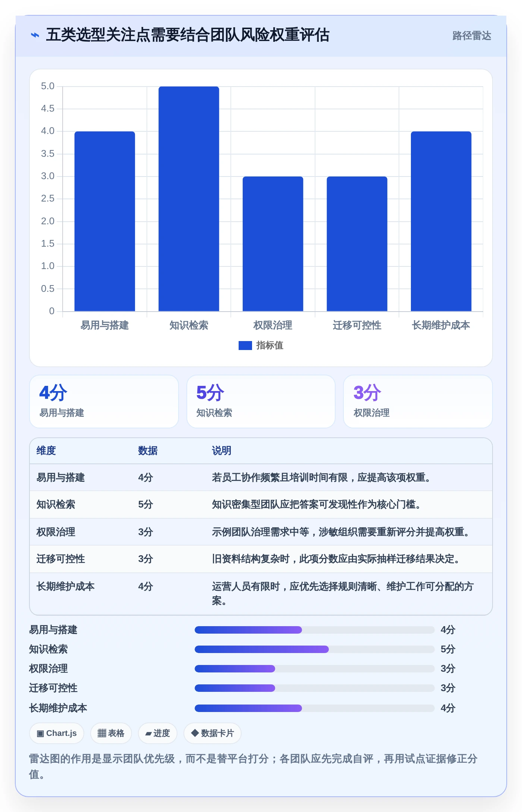522x812 pixels.
Task: Open the 5分 知识检索 data card
Action: tap(261, 402)
